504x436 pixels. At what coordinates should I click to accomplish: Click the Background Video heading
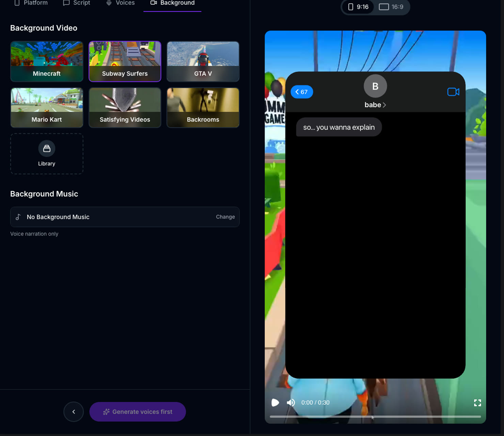click(x=44, y=28)
